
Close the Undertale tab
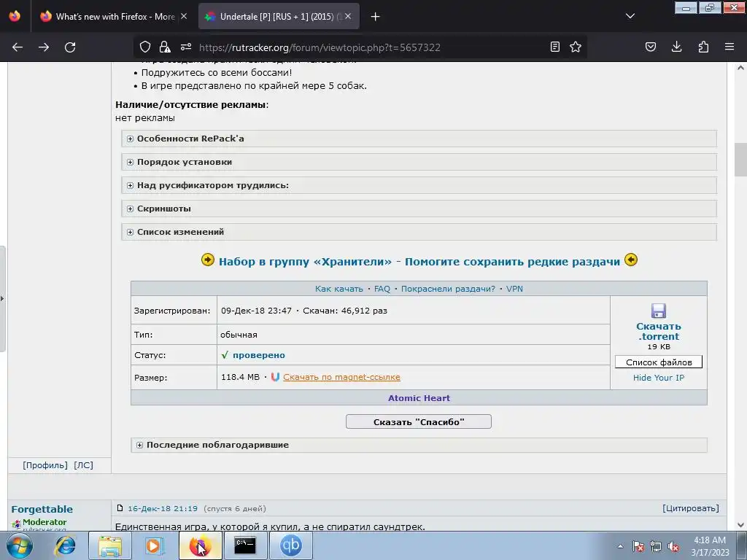(348, 16)
